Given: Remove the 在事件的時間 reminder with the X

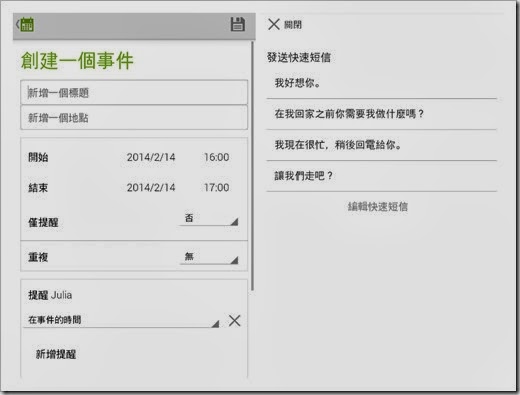Looking at the screenshot, I should pos(234,321).
